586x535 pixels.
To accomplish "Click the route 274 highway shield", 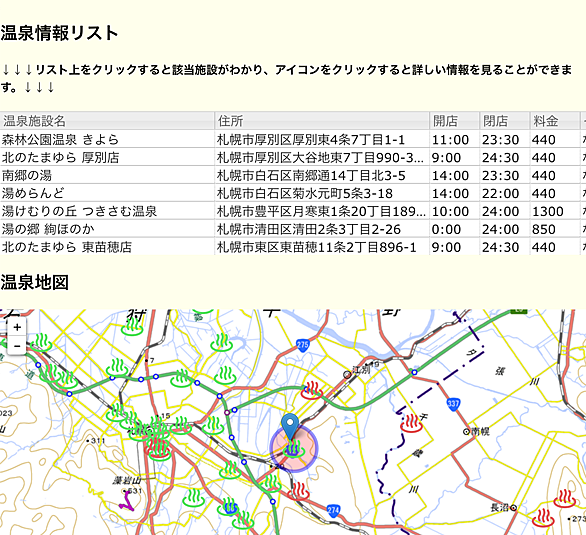I will click(x=333, y=510).
